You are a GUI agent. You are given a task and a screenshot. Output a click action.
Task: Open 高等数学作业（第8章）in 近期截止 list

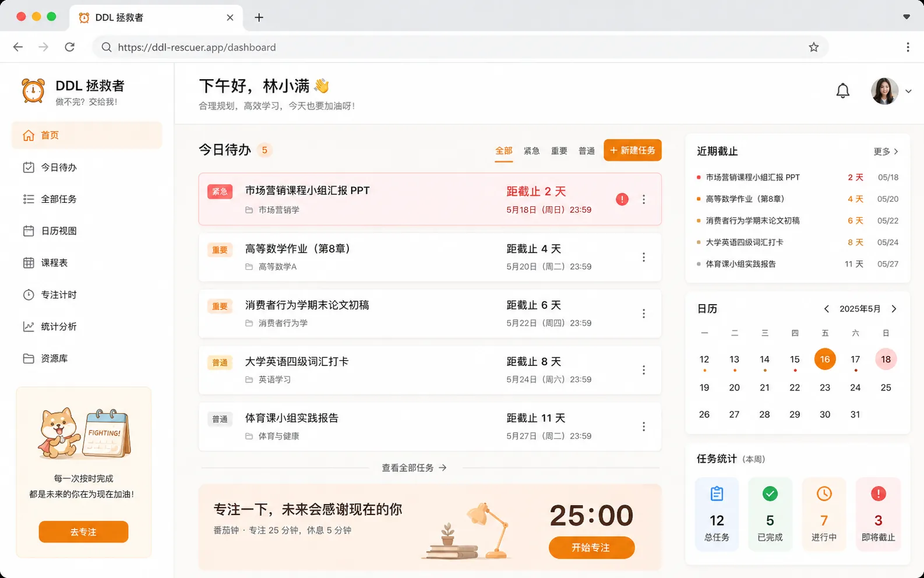798,199
